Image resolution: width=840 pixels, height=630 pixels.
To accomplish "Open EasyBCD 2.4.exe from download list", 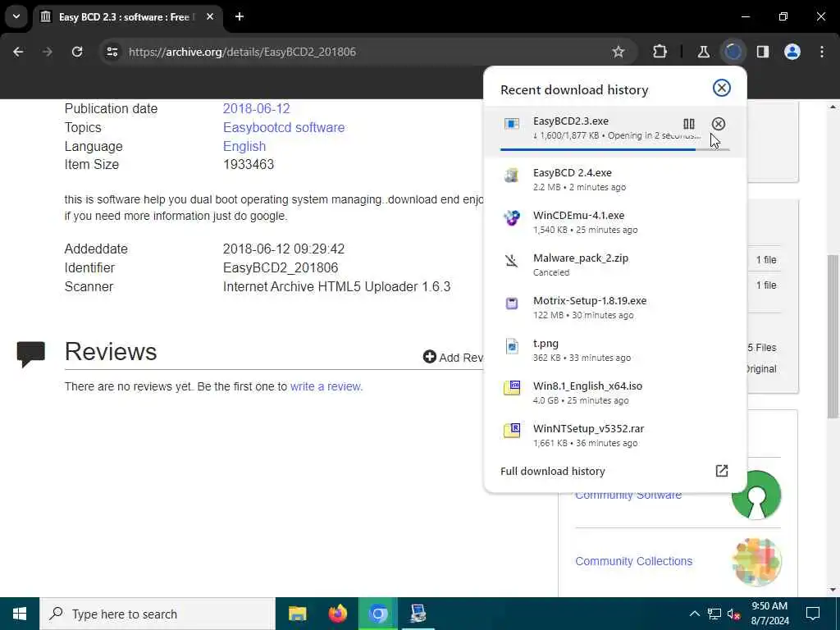I will pos(615,180).
